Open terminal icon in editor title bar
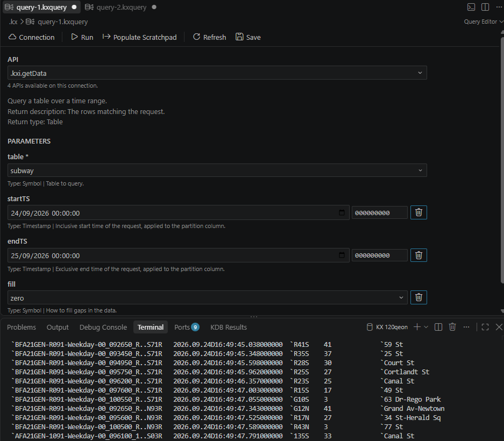Image resolution: width=504 pixels, height=441 pixels. [x=471, y=7]
